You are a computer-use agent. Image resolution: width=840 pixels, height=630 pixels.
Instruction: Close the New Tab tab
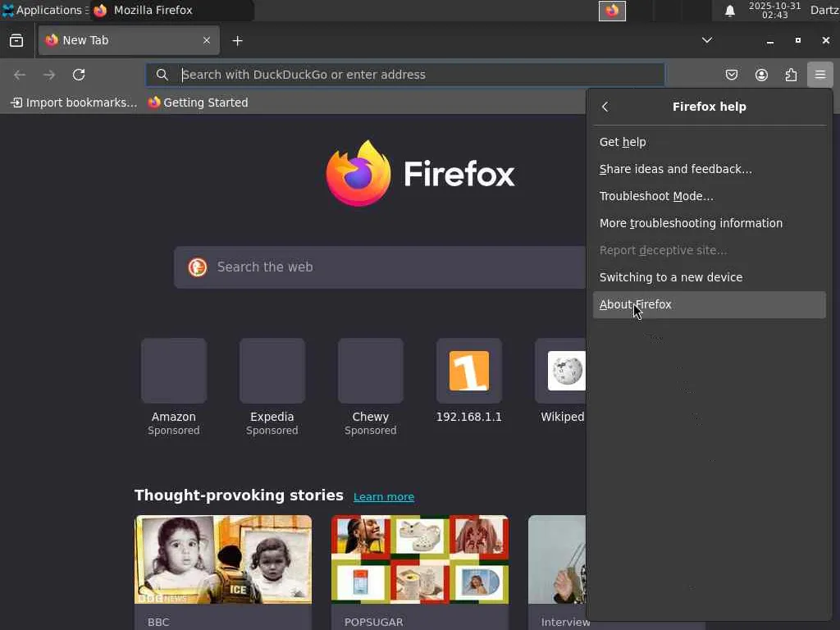pos(206,40)
